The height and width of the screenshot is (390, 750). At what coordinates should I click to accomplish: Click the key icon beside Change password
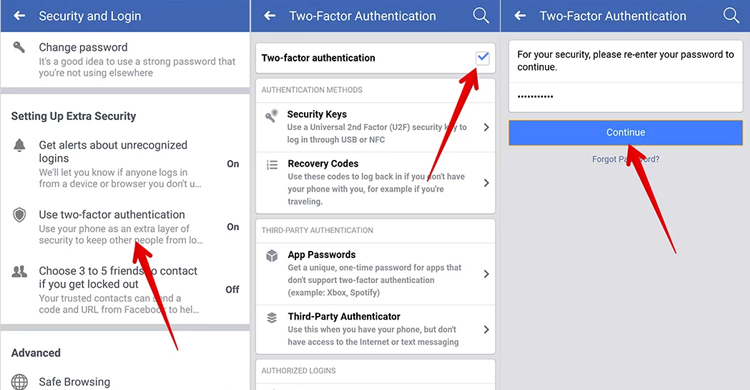point(19,47)
